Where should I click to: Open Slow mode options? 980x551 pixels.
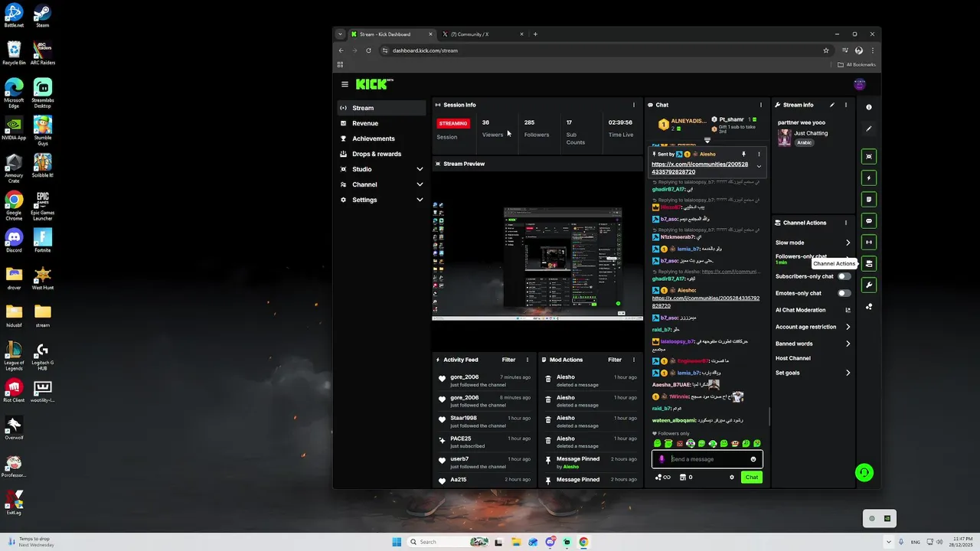pyautogui.click(x=812, y=243)
